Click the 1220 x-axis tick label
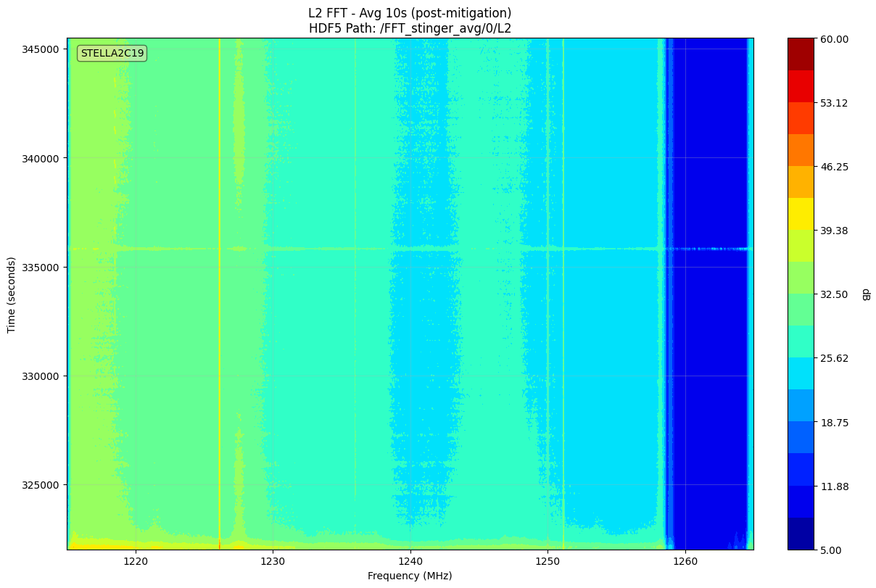The width and height of the screenshot is (876, 588). pos(136,561)
